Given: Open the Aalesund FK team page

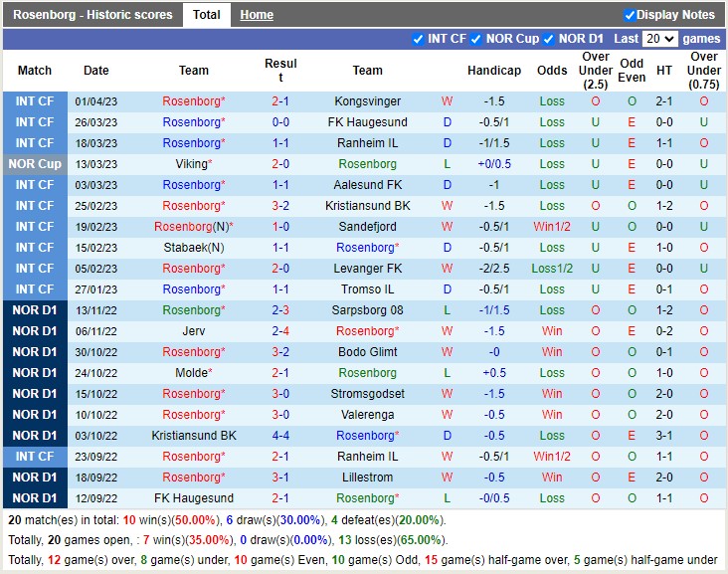Looking at the screenshot, I should coord(367,185).
